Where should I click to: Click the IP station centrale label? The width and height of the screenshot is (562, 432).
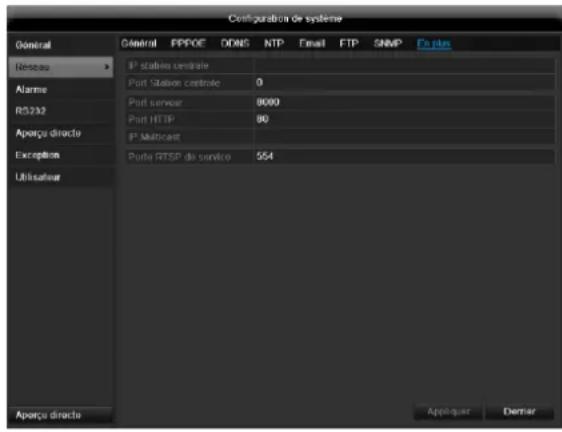[x=168, y=66]
